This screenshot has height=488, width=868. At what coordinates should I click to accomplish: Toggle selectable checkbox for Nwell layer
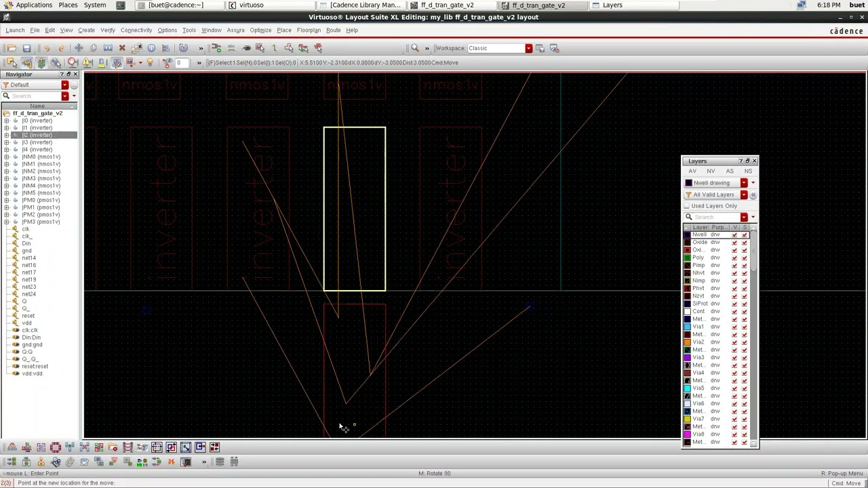tap(745, 235)
